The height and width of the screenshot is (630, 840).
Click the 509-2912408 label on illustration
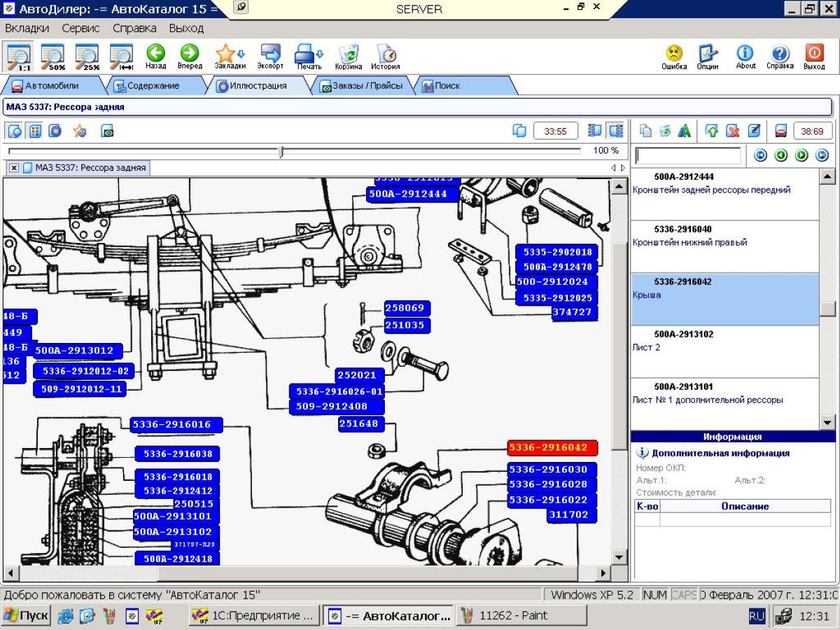[337, 407]
